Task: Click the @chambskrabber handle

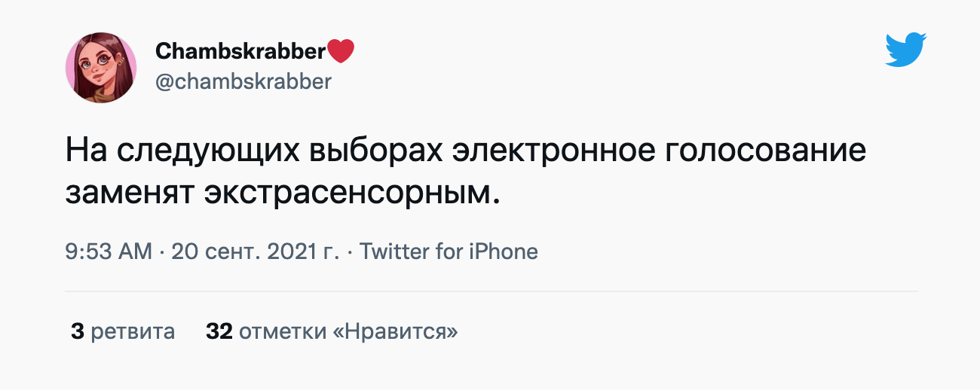Action: (x=243, y=81)
